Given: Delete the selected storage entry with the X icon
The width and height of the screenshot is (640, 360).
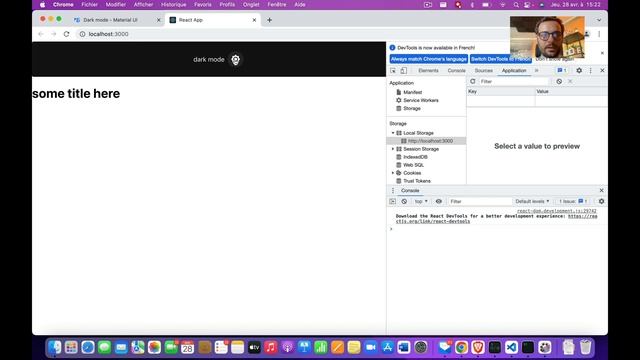Looking at the screenshot, I should [570, 82].
